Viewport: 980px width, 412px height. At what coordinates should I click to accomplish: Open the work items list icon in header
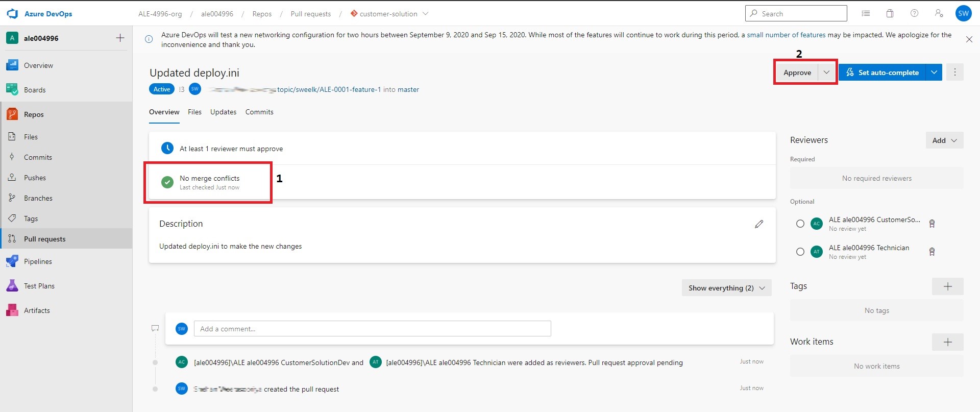pos(866,13)
